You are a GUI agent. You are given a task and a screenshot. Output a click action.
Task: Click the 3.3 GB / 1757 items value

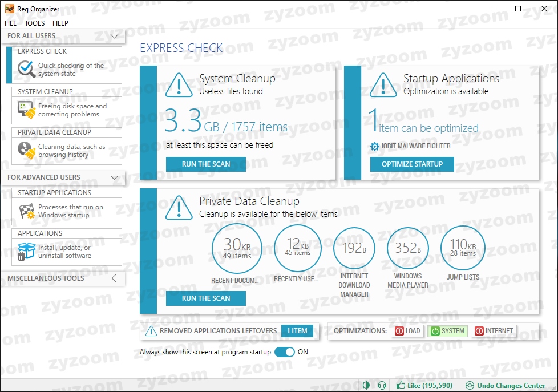(x=226, y=121)
